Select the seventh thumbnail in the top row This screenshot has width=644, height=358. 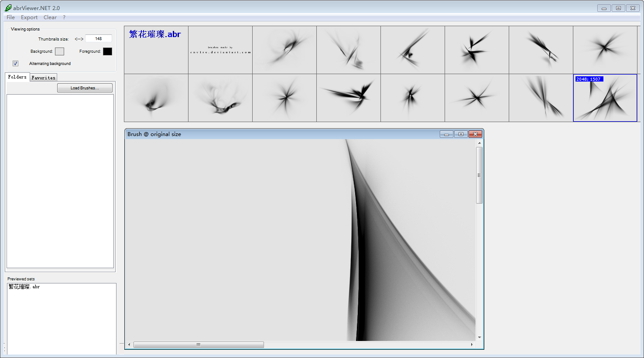pos(541,50)
